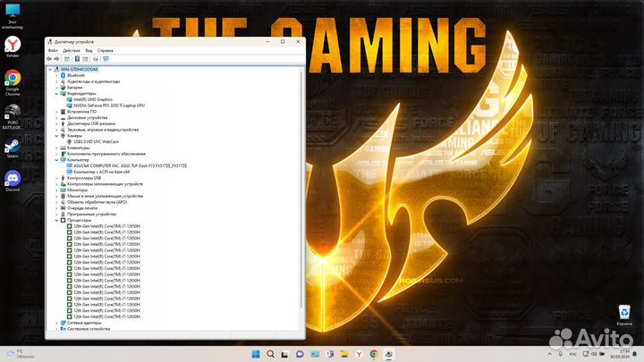Open the This Computer desktop icon
The image size is (644, 362).
[x=13, y=16]
